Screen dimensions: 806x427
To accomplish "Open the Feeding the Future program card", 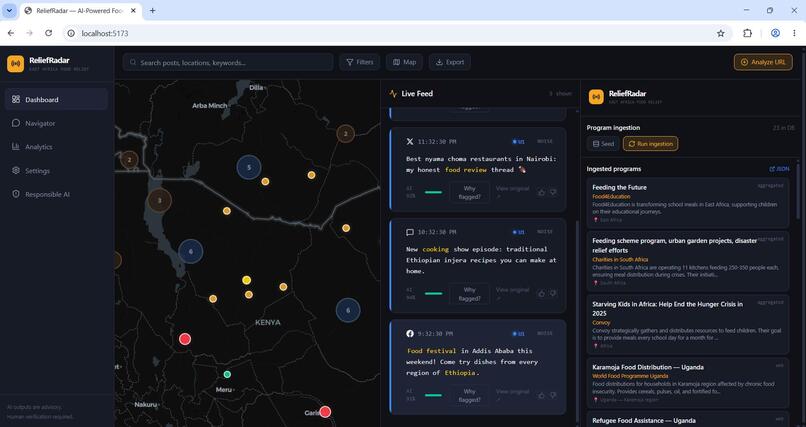I will pos(688,203).
